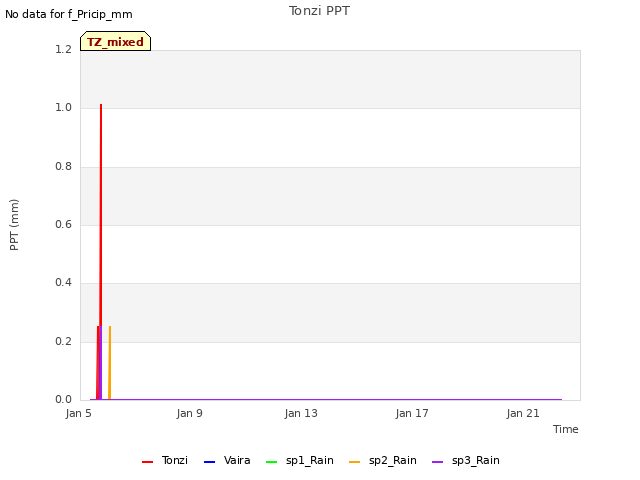
Task: Click the green sp1_Rain legend swatch
Action: [271, 462]
